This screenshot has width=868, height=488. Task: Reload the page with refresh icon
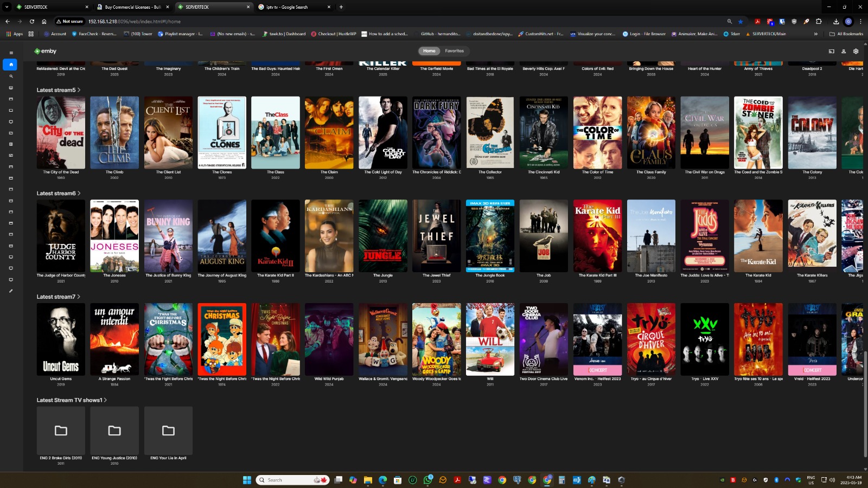[x=32, y=21]
